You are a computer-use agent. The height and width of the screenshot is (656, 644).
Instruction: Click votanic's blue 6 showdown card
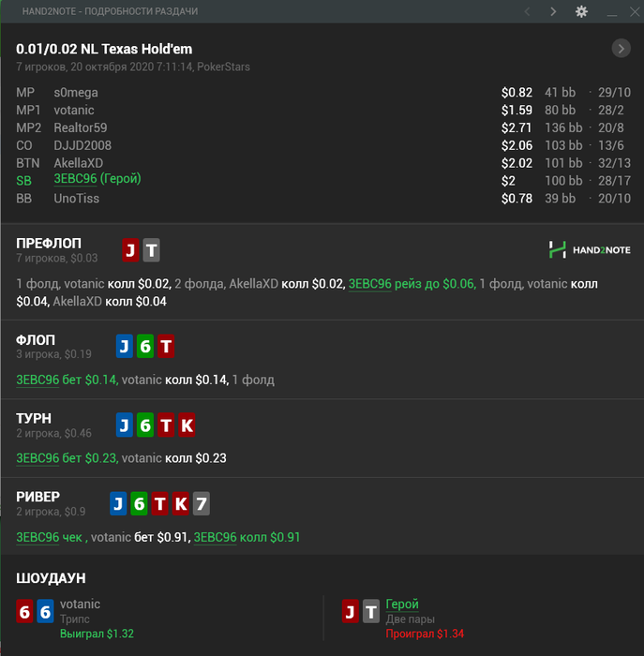[45, 611]
